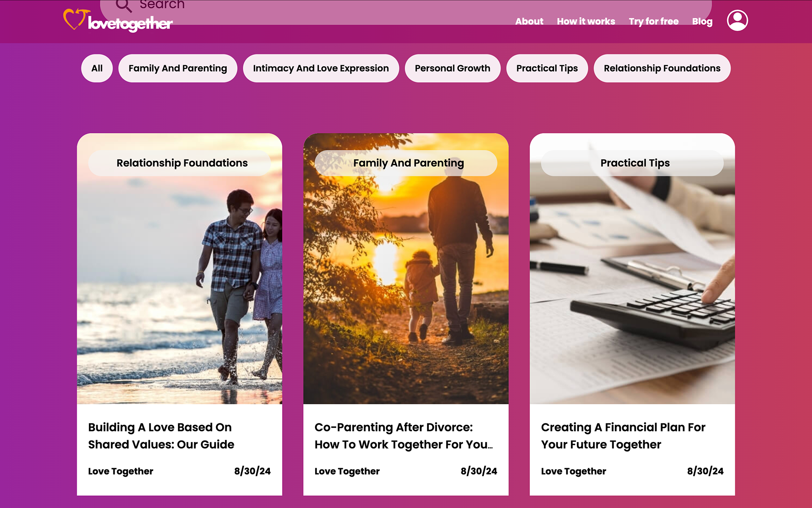
Task: Select the All category filter
Action: pyautogui.click(x=97, y=68)
